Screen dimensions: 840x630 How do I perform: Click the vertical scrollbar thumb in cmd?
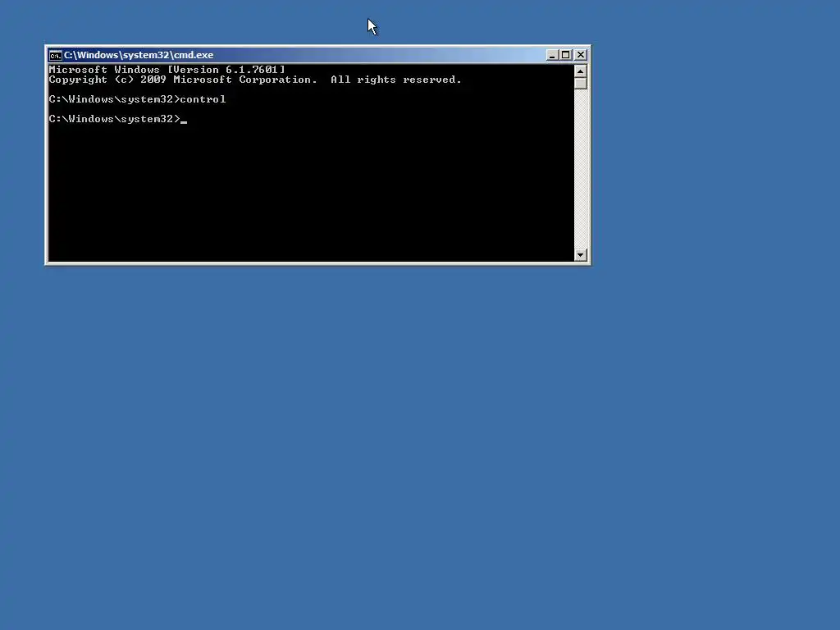tap(580, 84)
